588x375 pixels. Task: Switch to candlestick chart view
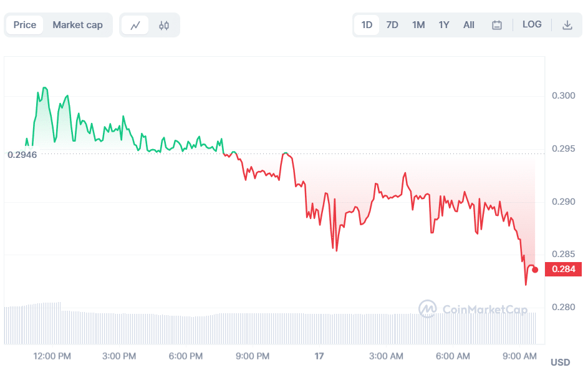pos(164,26)
